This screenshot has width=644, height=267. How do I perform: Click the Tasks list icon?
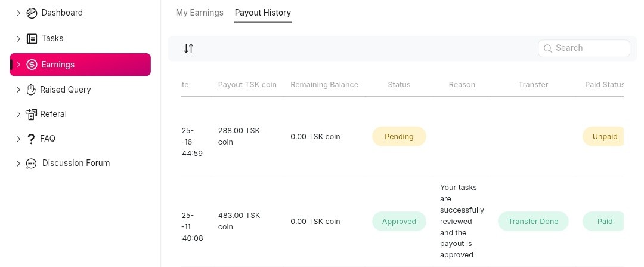pyautogui.click(x=32, y=38)
